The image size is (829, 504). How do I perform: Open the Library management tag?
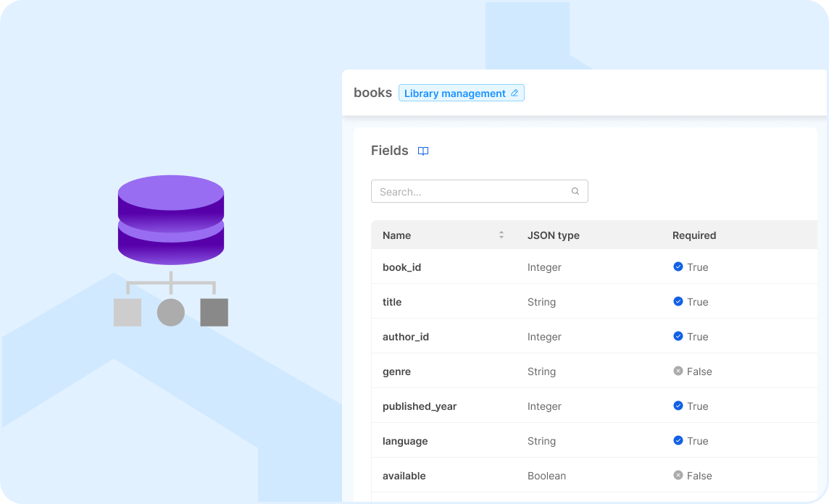coord(455,93)
